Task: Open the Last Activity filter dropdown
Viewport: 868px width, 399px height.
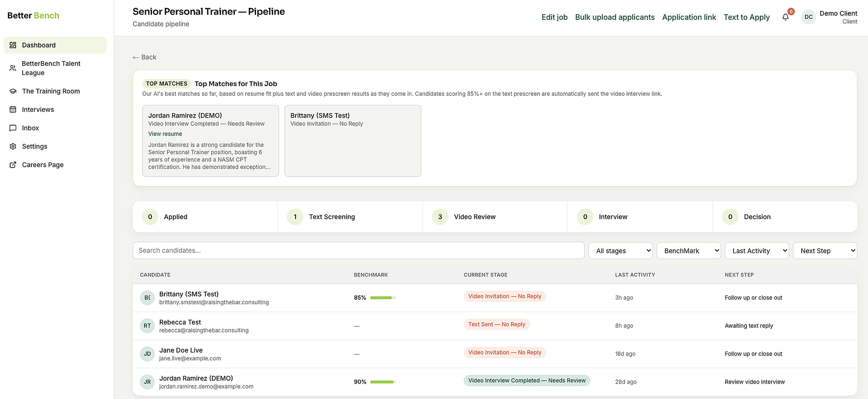Action: 757,251
